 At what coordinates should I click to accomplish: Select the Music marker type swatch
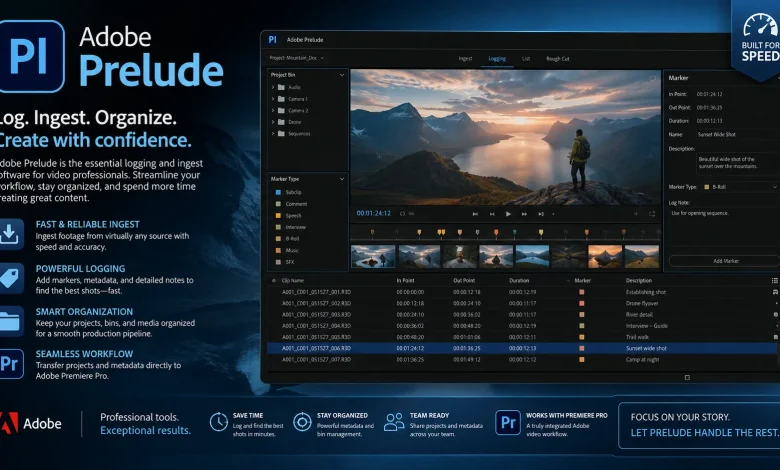point(278,250)
